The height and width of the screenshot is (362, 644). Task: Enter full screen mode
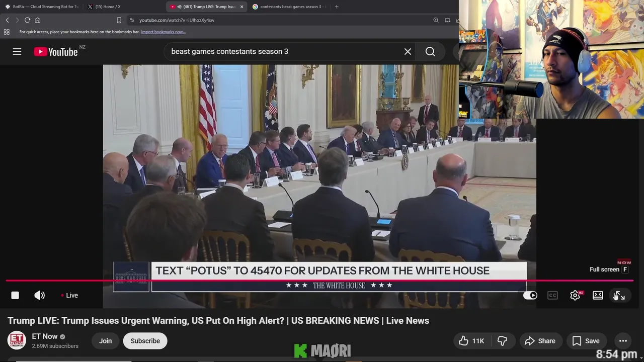coord(620,295)
